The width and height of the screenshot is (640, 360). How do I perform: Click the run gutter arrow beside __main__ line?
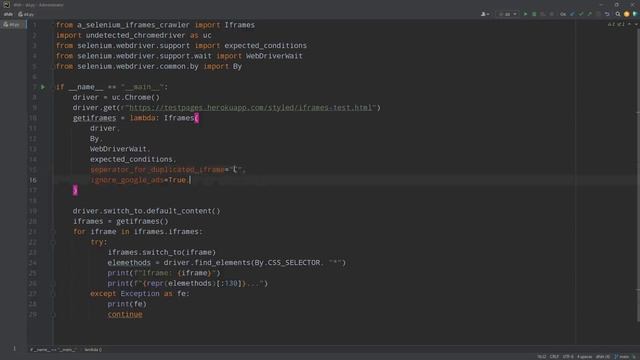point(43,87)
